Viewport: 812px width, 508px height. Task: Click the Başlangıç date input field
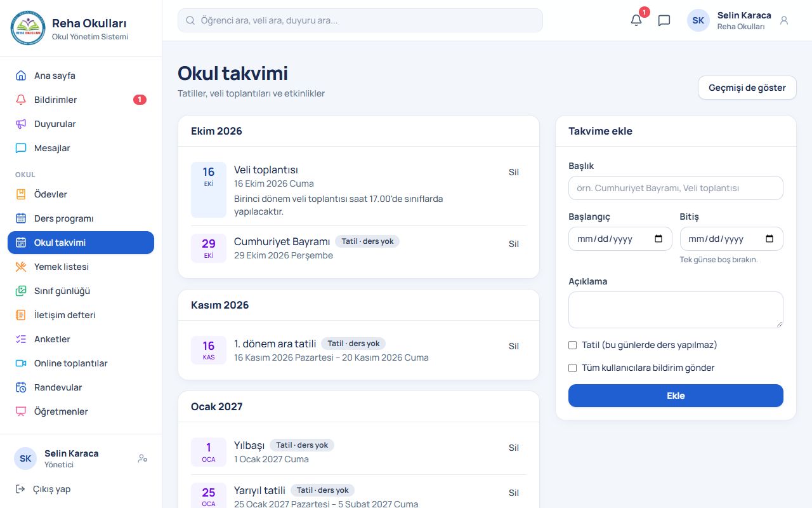coord(620,239)
